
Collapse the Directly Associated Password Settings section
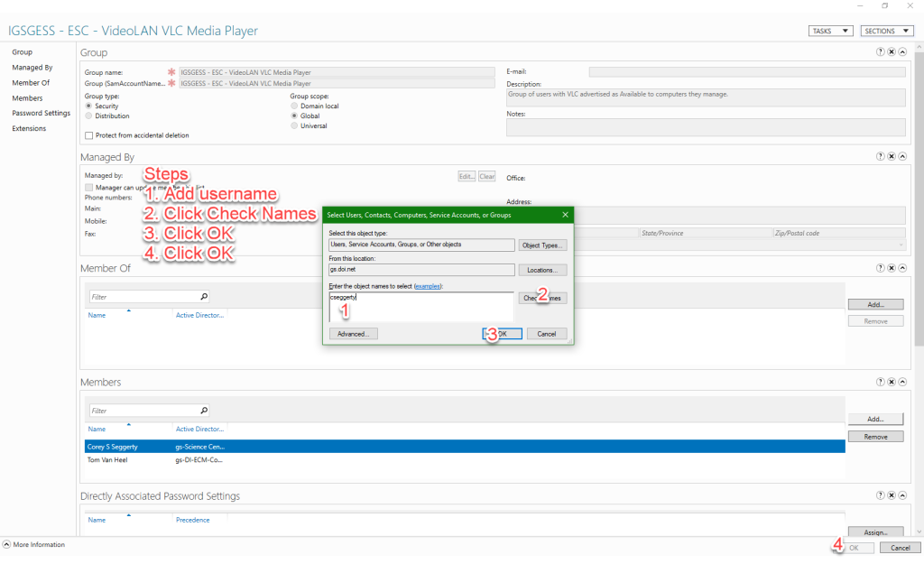pyautogui.click(x=902, y=495)
